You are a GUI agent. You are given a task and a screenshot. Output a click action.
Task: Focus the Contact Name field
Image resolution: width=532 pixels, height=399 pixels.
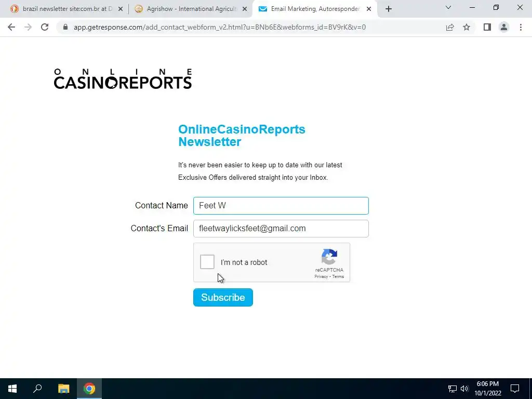(281, 206)
